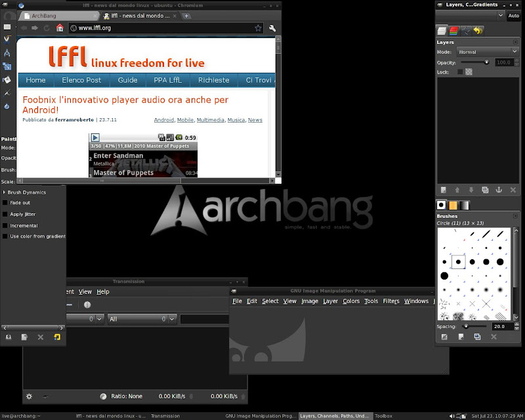
Task: Open Transmission's gear options icon
Action: (29, 396)
